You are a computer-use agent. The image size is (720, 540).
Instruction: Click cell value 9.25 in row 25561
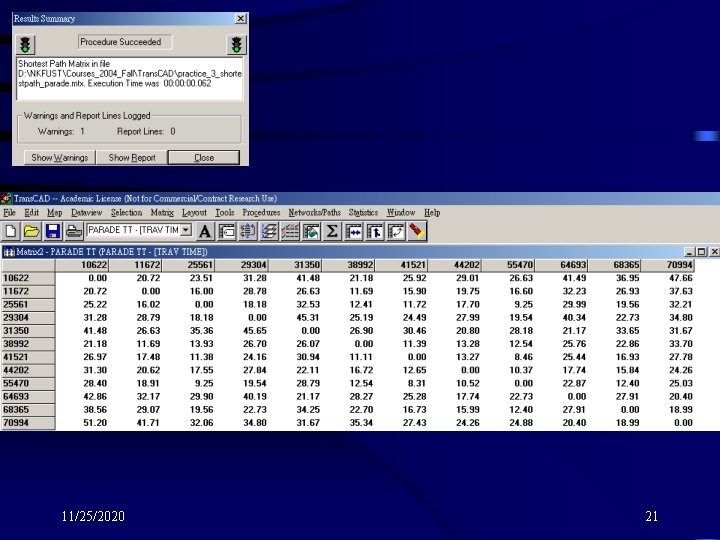click(x=524, y=304)
